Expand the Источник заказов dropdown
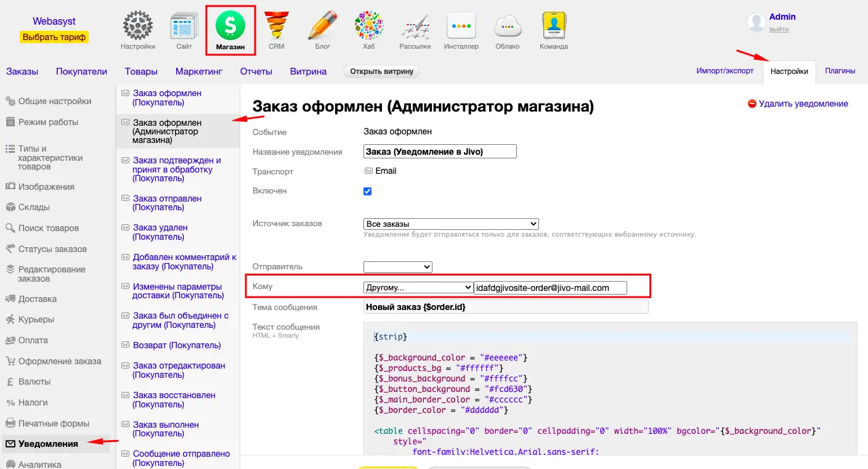The image size is (868, 469). [451, 224]
